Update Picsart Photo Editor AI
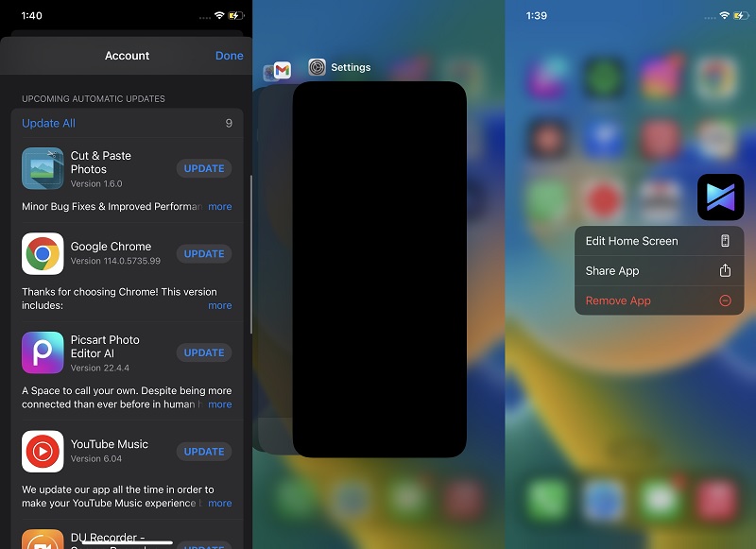The image size is (756, 549). pyautogui.click(x=204, y=352)
